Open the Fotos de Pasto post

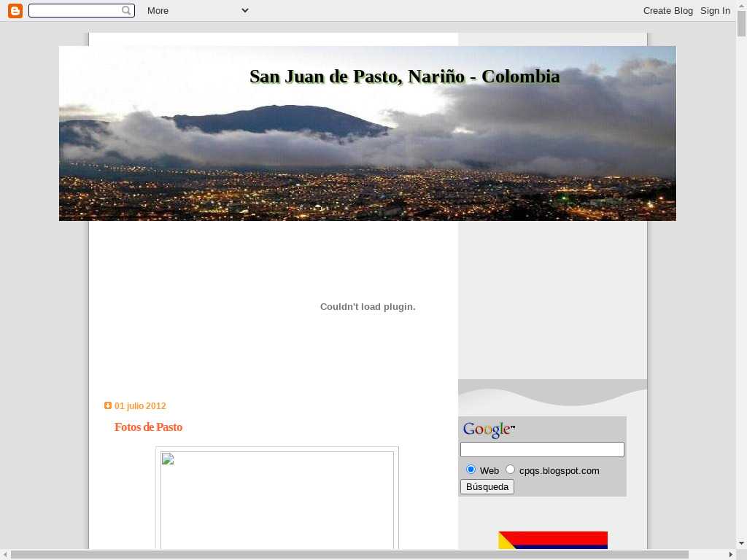(148, 427)
